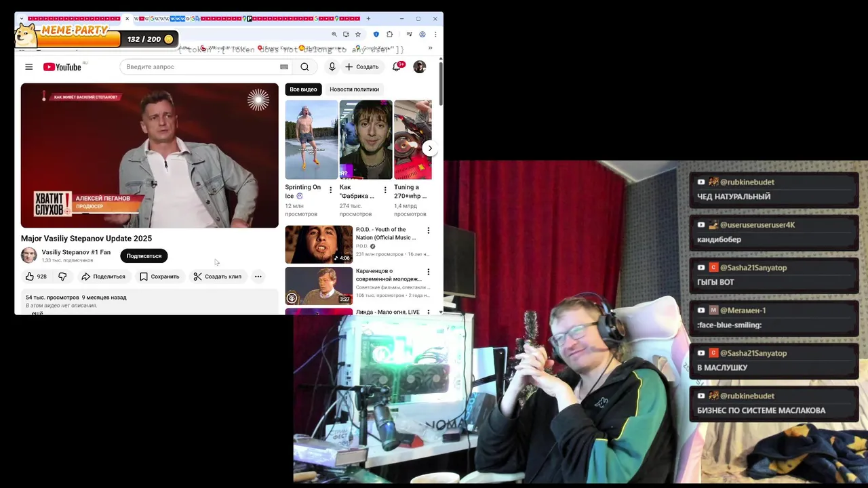Open the Extensions puzzle icon
868x488 pixels.
point(389,34)
